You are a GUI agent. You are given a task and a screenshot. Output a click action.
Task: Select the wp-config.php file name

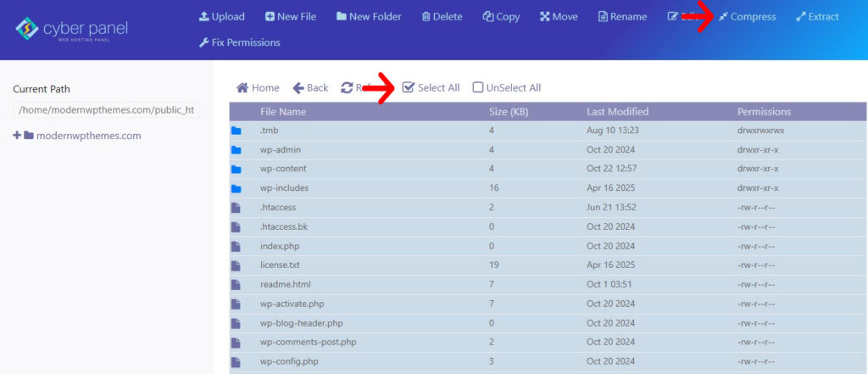tap(289, 361)
